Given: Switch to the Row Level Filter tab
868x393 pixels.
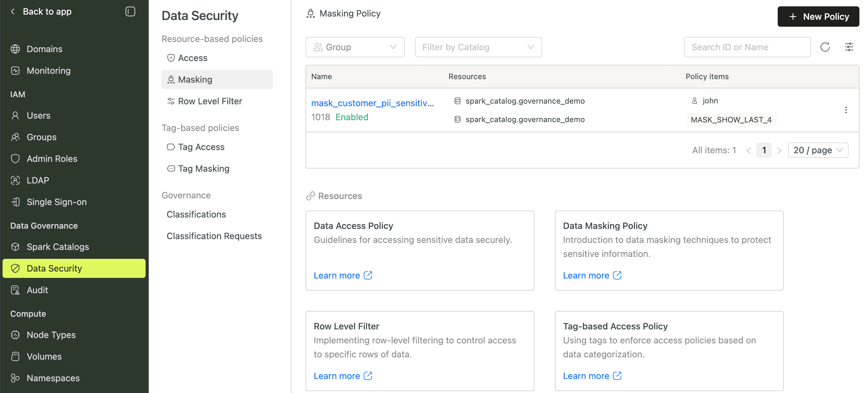Looking at the screenshot, I should pos(210,101).
